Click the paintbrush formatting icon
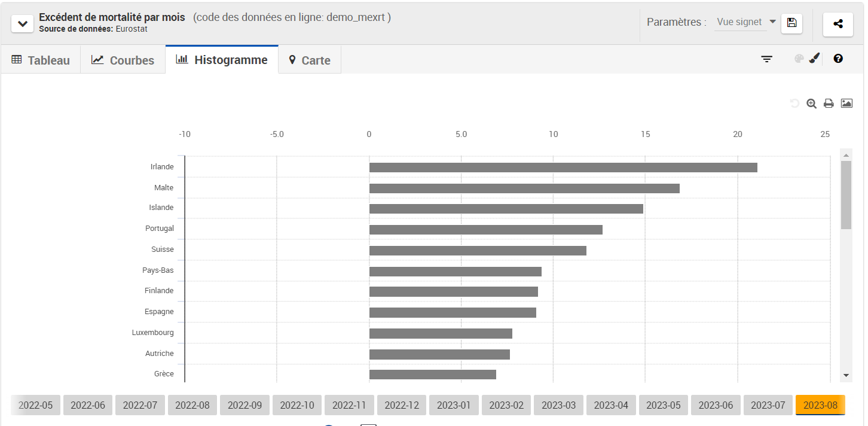868x426 pixels. [814, 59]
